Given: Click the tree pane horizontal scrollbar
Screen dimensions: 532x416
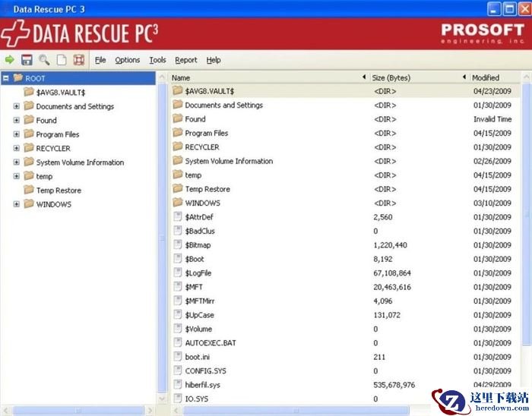Looking at the screenshot, I should 78,411.
